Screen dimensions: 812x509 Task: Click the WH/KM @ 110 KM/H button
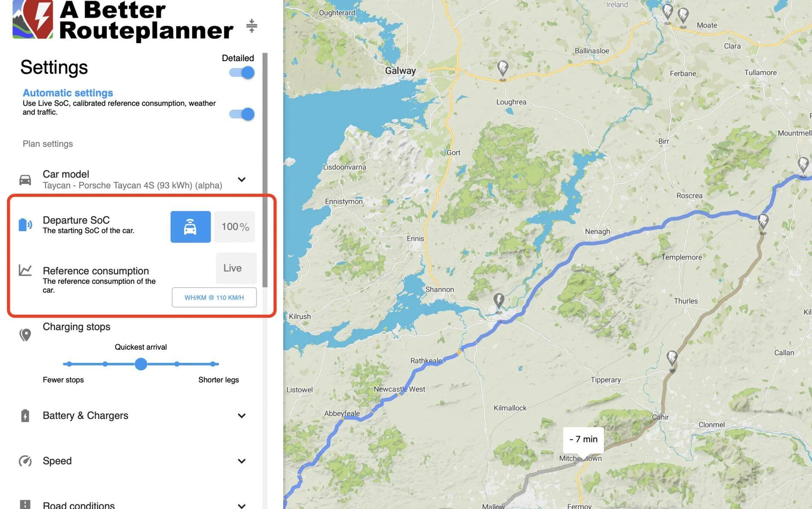214,297
